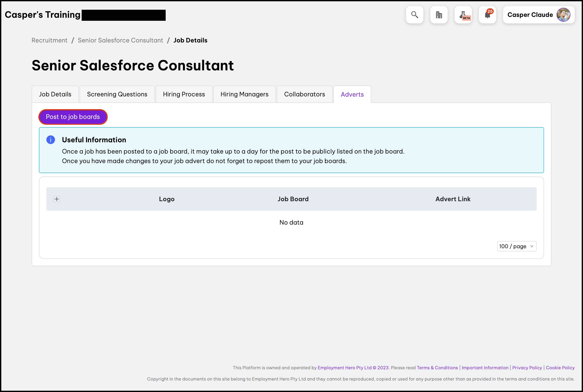Open notifications bell with 25 badge

(x=487, y=15)
